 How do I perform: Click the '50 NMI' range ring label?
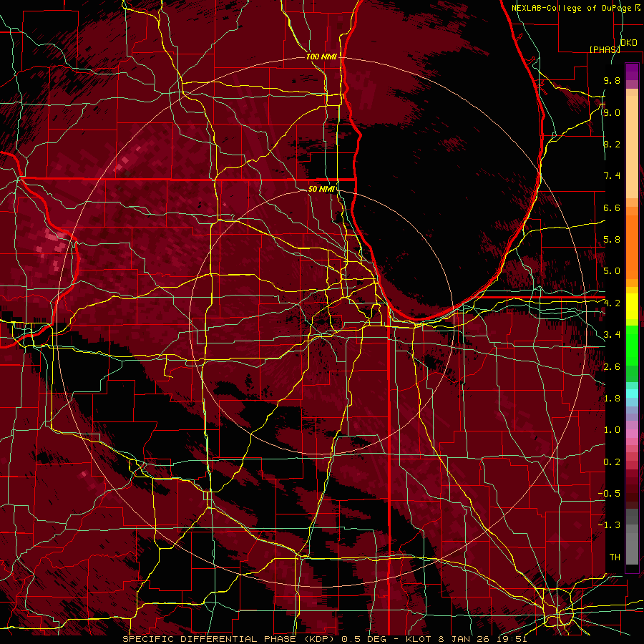point(321,189)
